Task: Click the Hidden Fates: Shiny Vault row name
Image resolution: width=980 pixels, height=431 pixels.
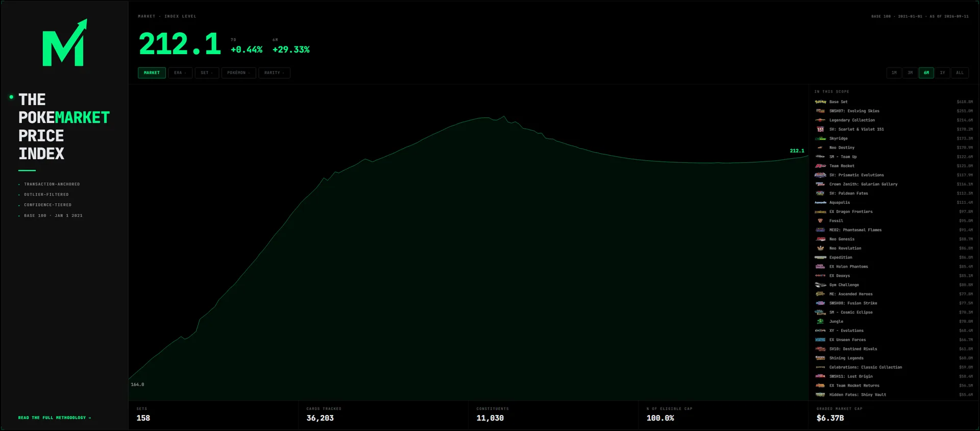Action: click(857, 395)
